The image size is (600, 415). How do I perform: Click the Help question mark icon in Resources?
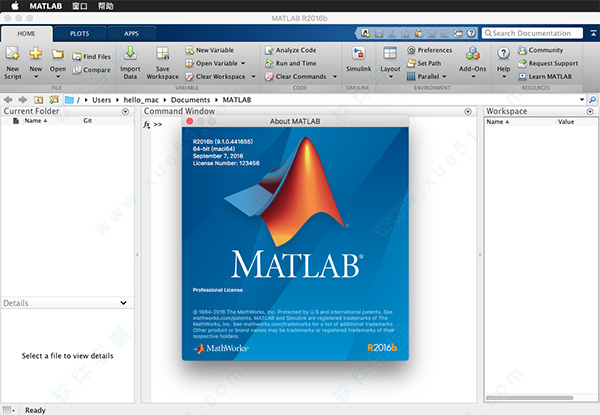coord(504,53)
